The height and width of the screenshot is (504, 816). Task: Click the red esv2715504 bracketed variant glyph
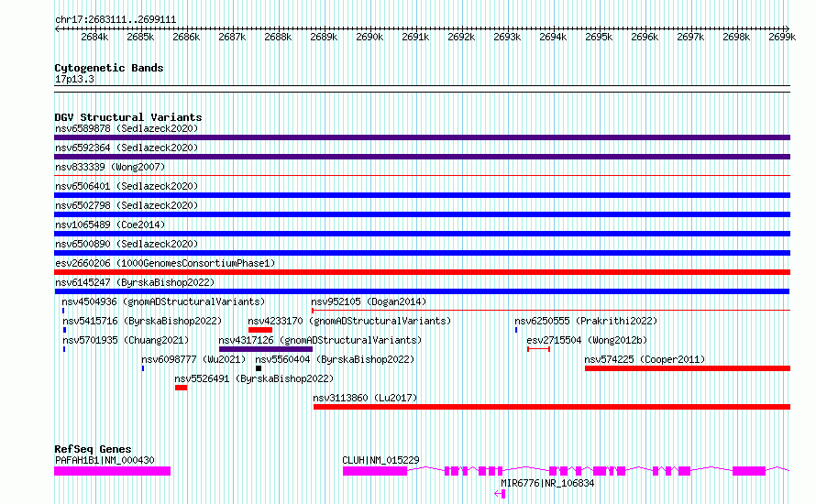pyautogui.click(x=538, y=349)
